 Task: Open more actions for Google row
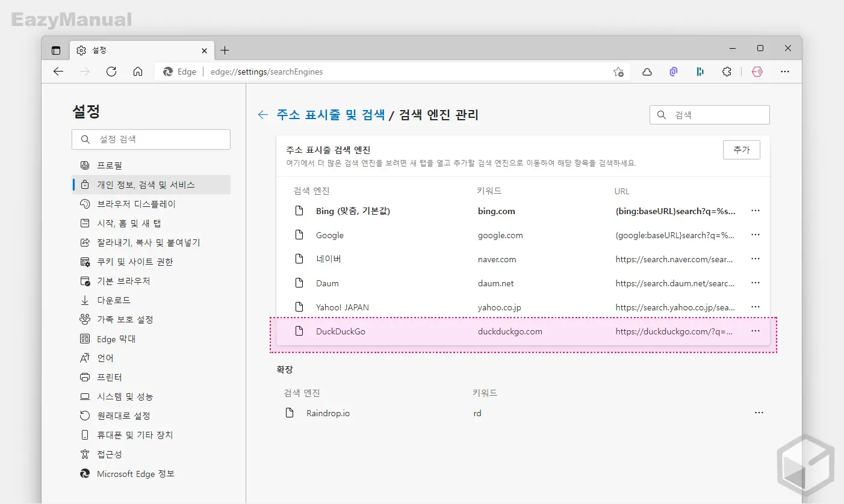756,235
